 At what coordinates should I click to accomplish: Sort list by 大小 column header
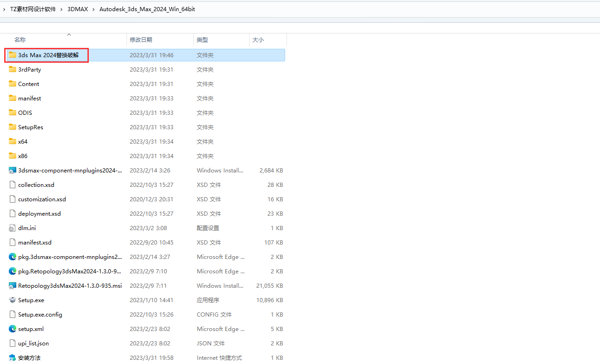click(258, 40)
